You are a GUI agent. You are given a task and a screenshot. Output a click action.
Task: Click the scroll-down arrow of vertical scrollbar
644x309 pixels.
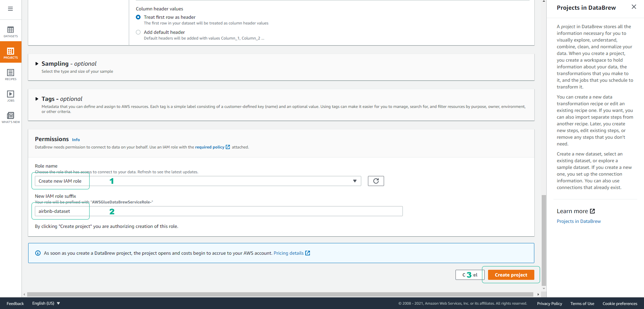(x=544, y=288)
